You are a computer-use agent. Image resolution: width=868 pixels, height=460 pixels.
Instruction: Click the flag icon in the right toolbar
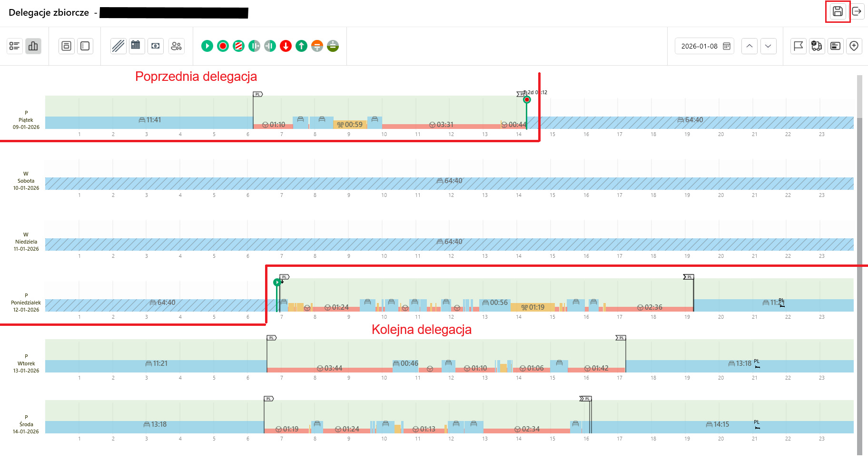tap(799, 46)
